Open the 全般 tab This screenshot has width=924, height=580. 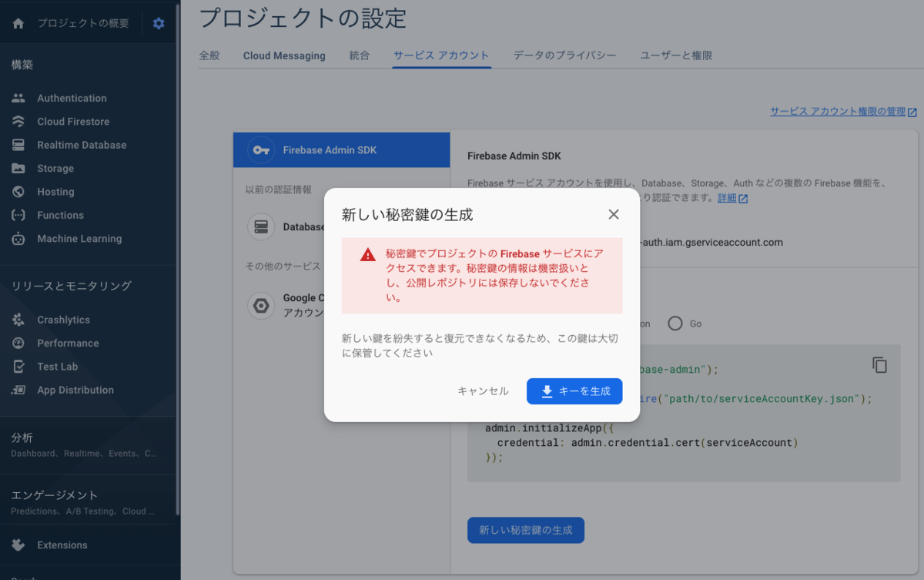pyautogui.click(x=209, y=55)
